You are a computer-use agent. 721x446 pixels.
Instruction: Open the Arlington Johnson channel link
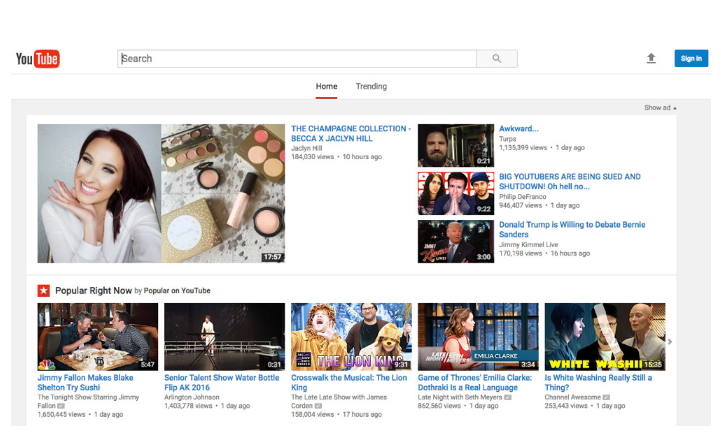point(192,397)
